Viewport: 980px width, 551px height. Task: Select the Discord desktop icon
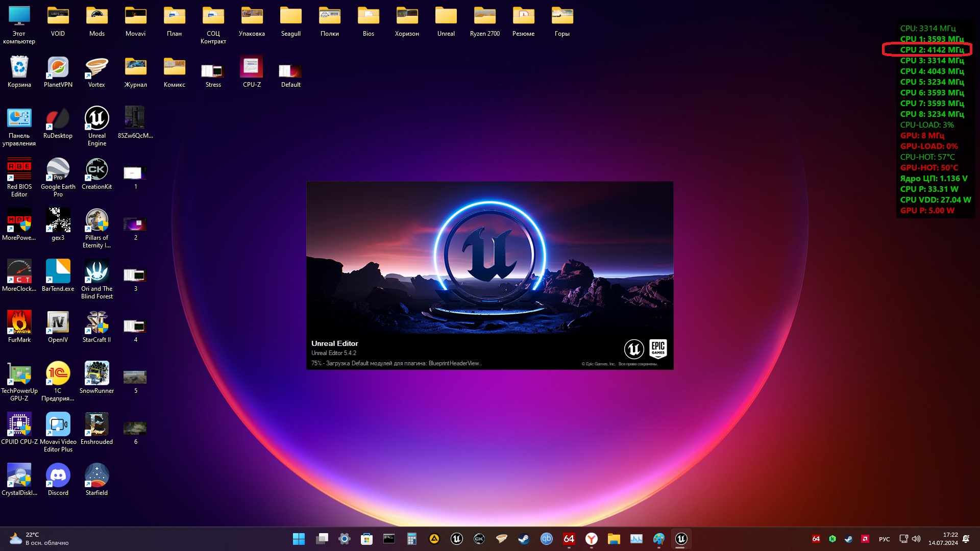(58, 476)
